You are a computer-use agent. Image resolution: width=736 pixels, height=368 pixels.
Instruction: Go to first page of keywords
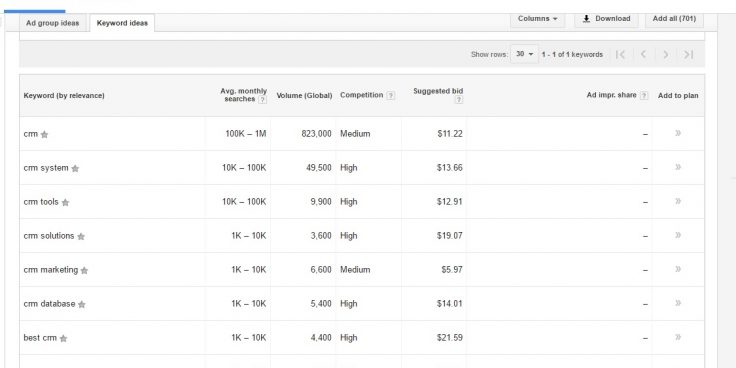620,54
